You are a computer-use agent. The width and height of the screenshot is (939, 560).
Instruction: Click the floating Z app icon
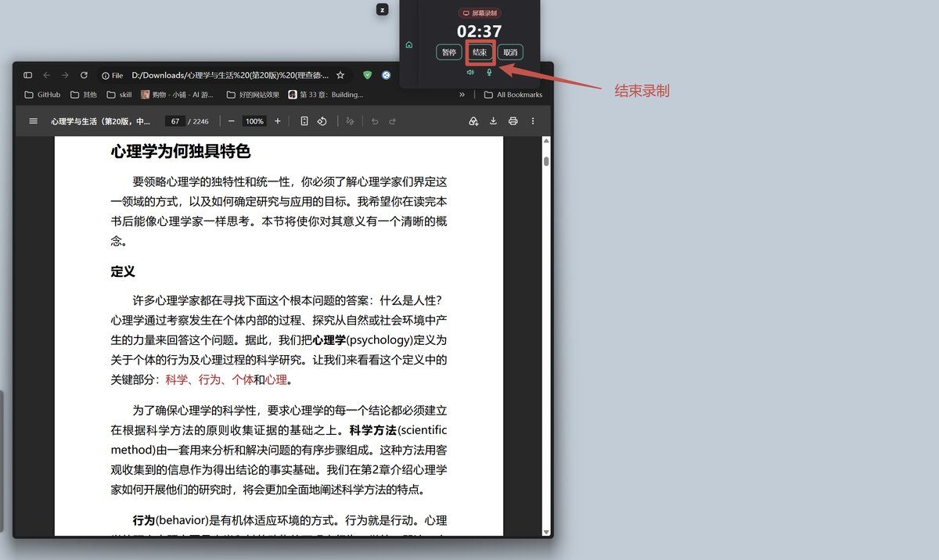point(382,9)
